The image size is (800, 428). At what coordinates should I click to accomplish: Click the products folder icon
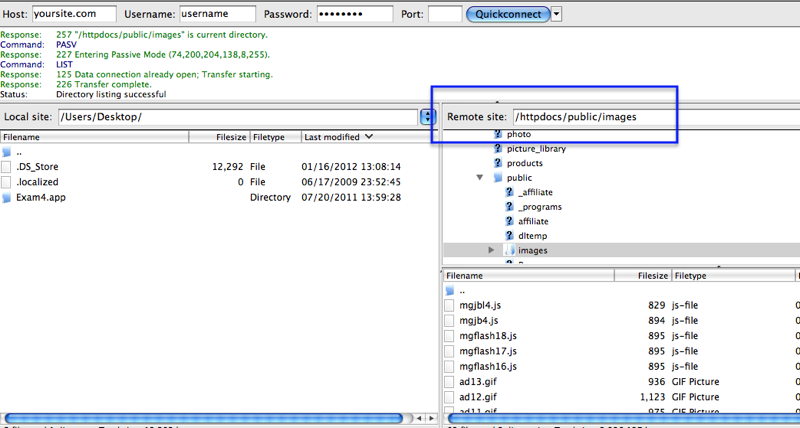click(x=498, y=163)
